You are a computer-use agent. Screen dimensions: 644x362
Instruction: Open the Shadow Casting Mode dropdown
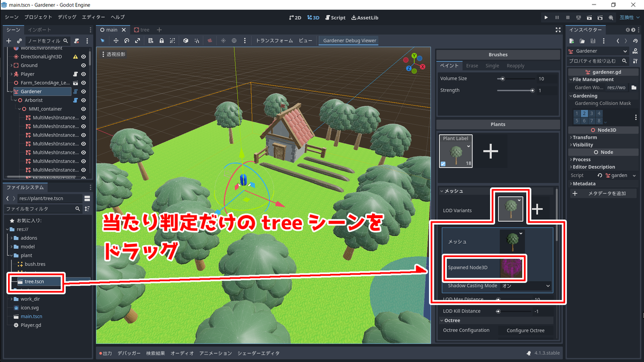pyautogui.click(x=526, y=286)
